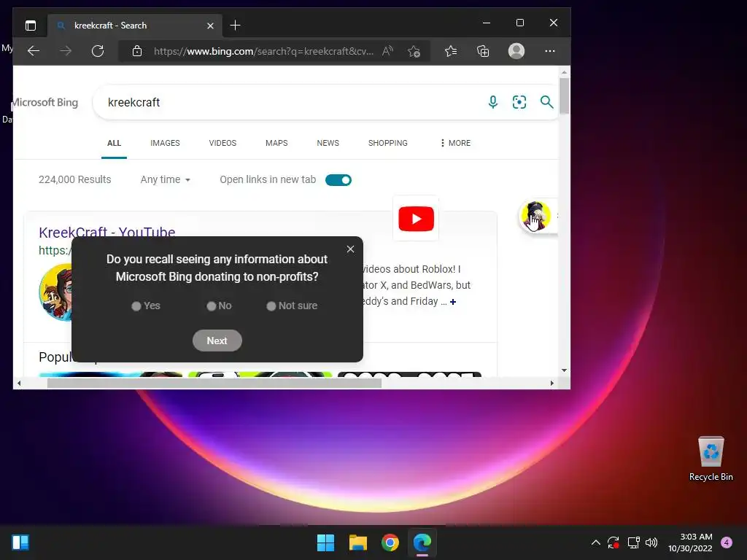Open the notification count badge
747x560 pixels.
click(x=727, y=542)
